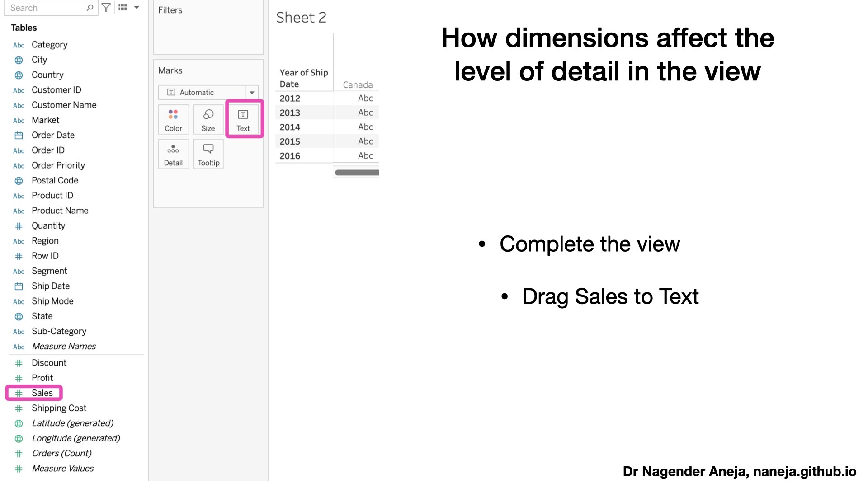Select the Market field
The height and width of the screenshot is (488, 868).
[45, 120]
